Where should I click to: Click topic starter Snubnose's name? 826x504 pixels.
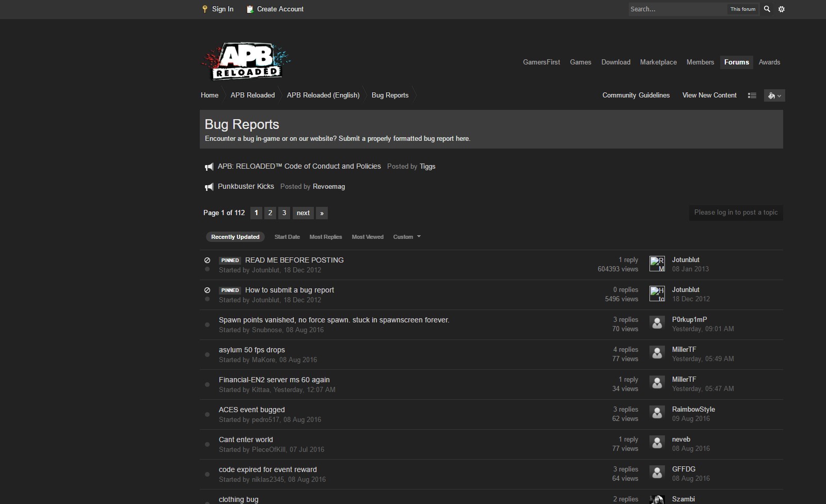pos(267,330)
